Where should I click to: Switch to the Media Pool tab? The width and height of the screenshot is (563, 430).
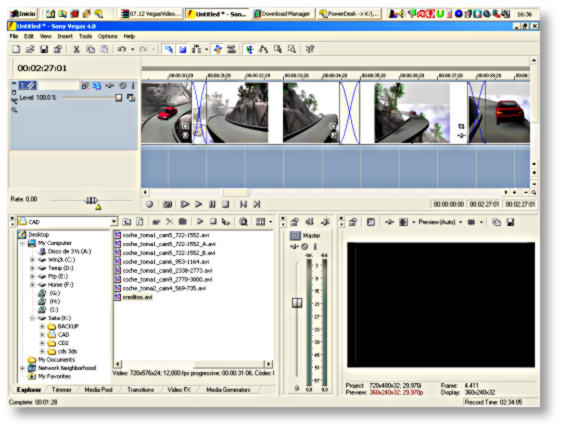pos(98,389)
